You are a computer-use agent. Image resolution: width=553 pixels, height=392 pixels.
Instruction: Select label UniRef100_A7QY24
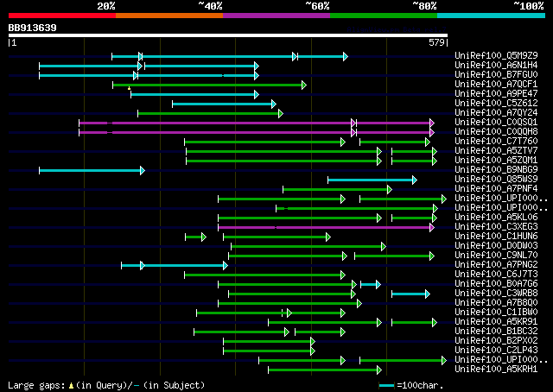[x=496, y=112]
